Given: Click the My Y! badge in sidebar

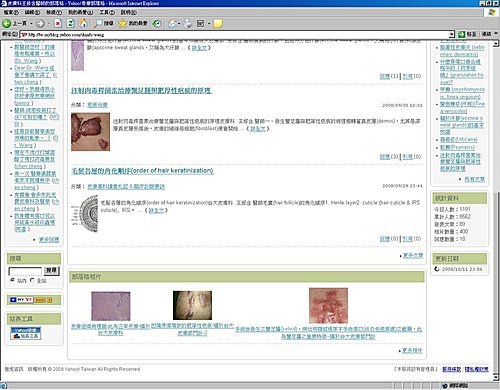Looking at the screenshot, I should point(21,300).
